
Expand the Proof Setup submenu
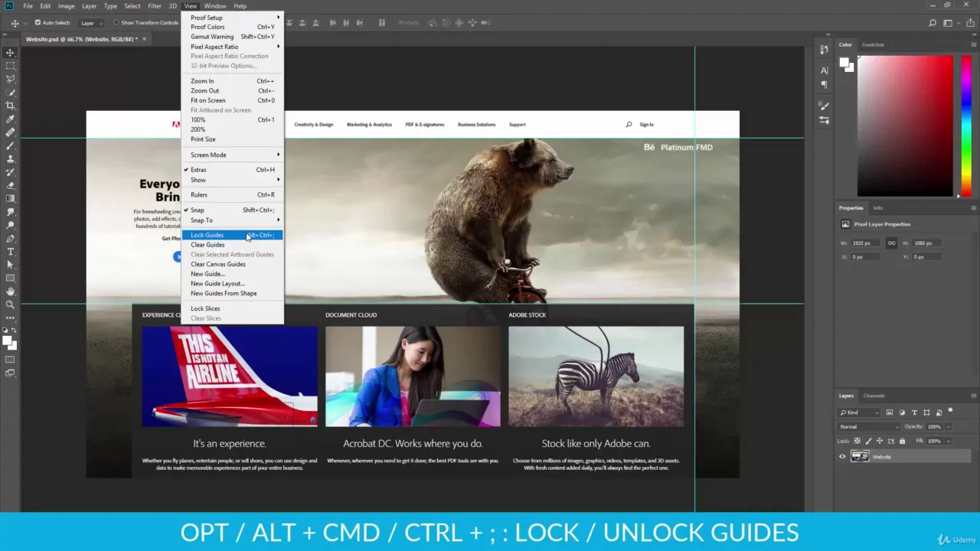pos(233,18)
